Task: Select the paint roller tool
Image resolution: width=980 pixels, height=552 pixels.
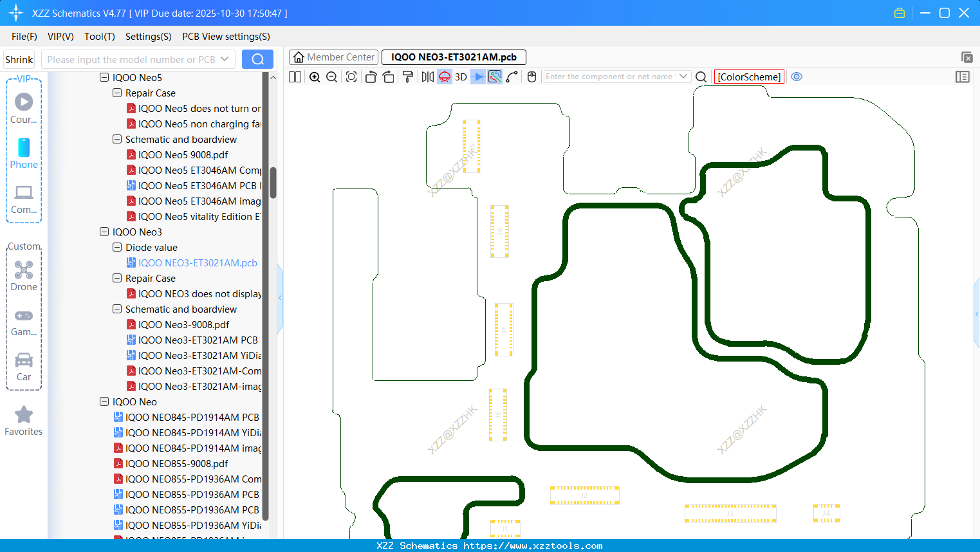Action: 408,77
